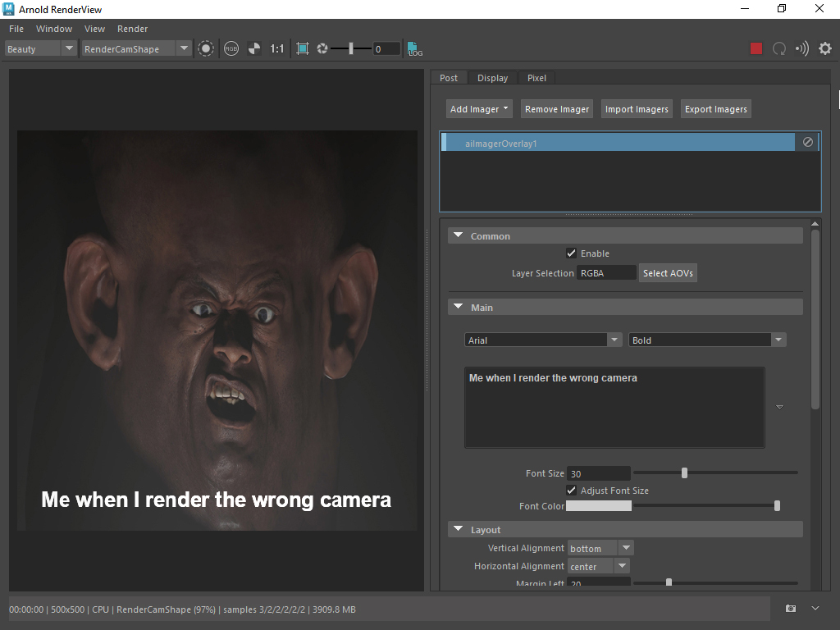Disable aiImagerOverlay1 using its mute icon
The width and height of the screenshot is (840, 630).
pos(808,142)
